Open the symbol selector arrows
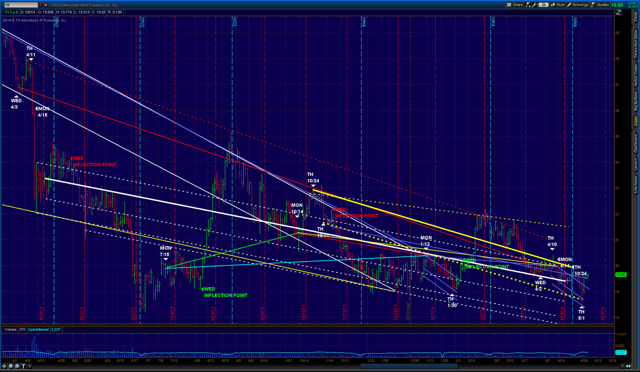The width and height of the screenshot is (640, 372). point(40,5)
